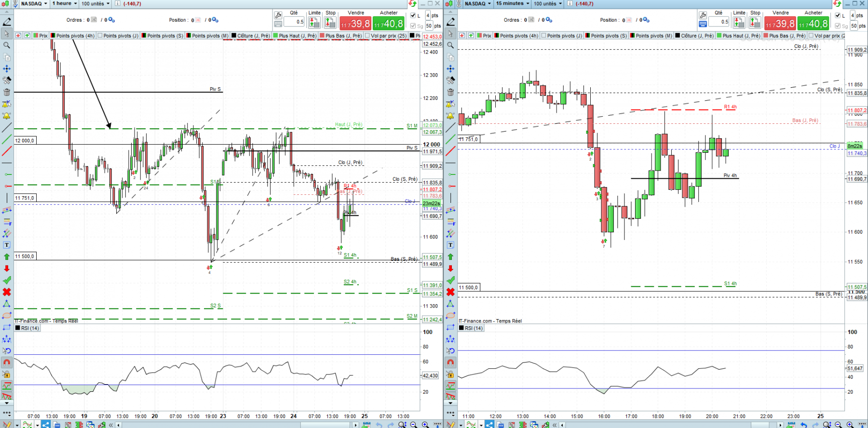Select Points pivots (M) legend tab in 15 minutes window
The image size is (868, 428).
pos(651,36)
